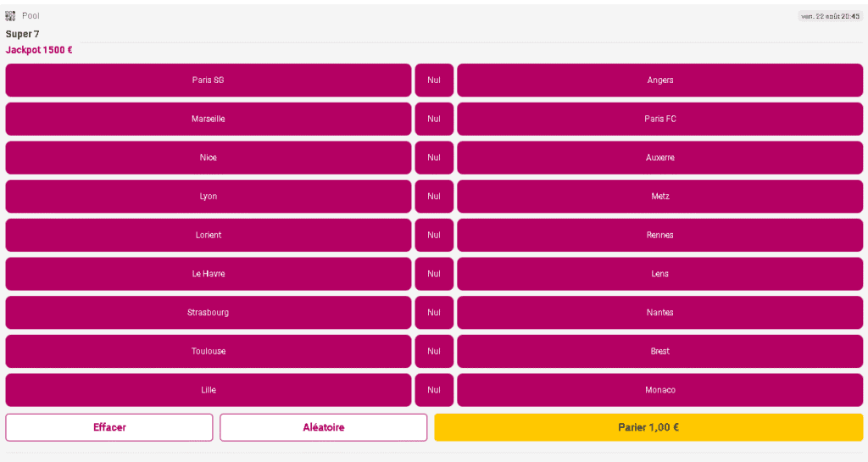Place the bet with Parier 1,00 €
The height and width of the screenshot is (462, 868).
[x=648, y=427]
